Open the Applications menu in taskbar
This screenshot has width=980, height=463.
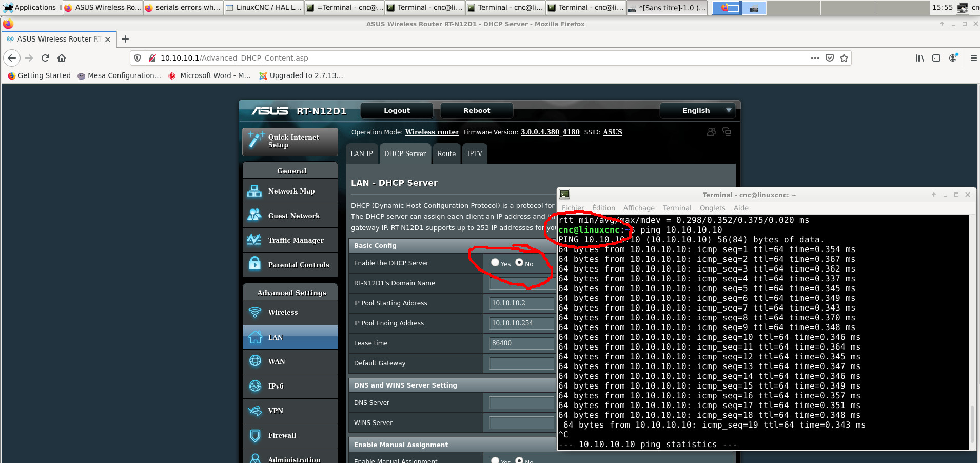[30, 7]
